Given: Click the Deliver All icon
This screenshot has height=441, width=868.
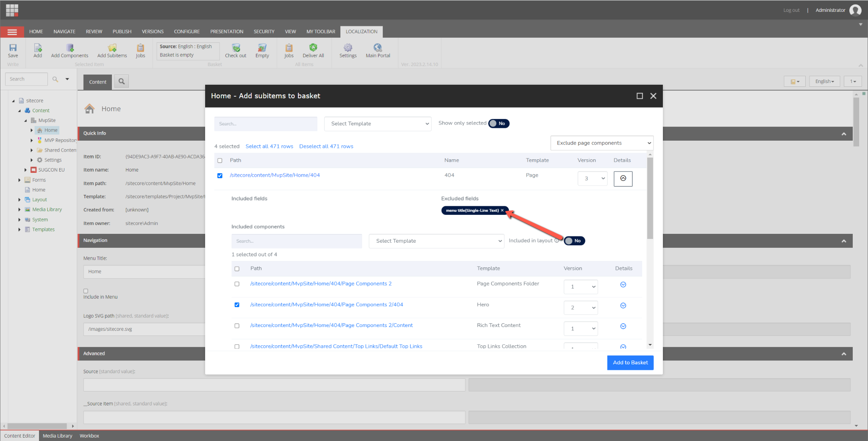Looking at the screenshot, I should point(313,47).
